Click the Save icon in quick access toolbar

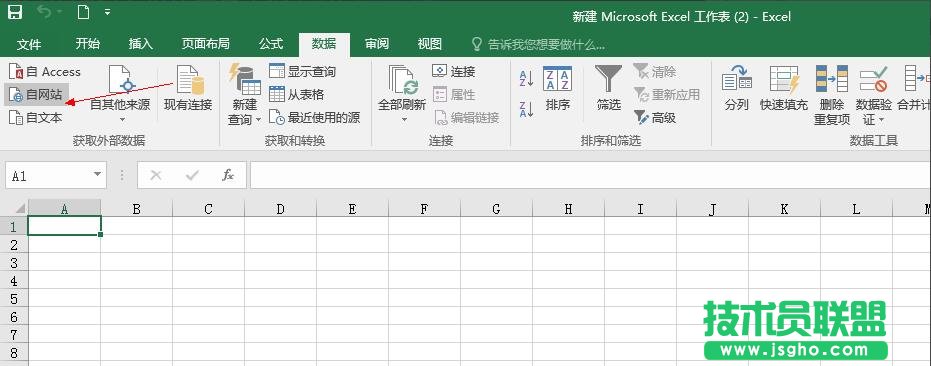[14, 12]
